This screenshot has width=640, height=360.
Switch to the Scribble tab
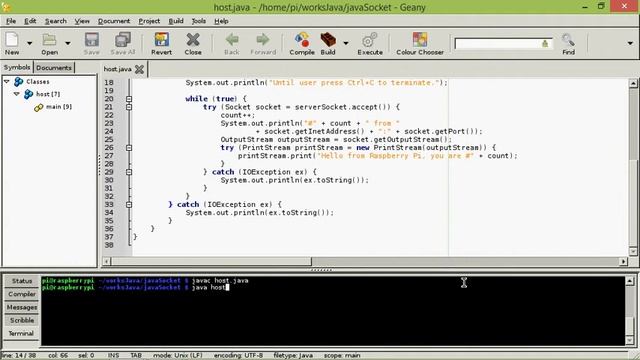pyautogui.click(x=22, y=320)
